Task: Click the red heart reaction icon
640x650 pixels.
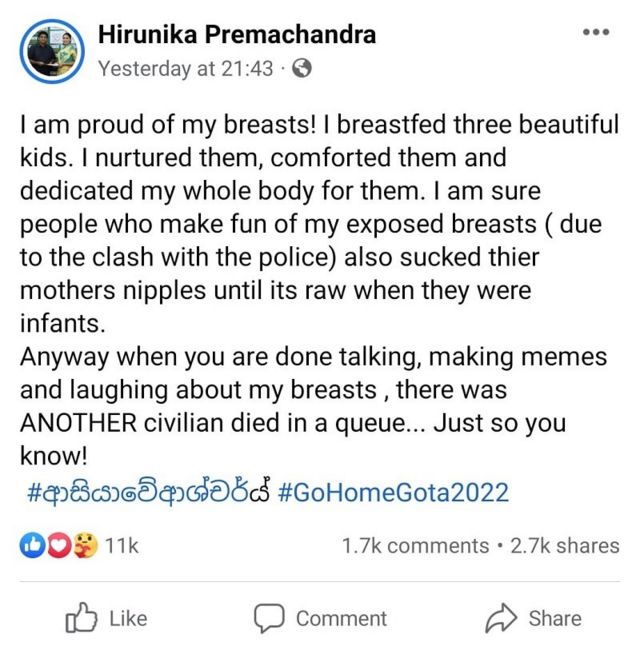Action: point(54,546)
